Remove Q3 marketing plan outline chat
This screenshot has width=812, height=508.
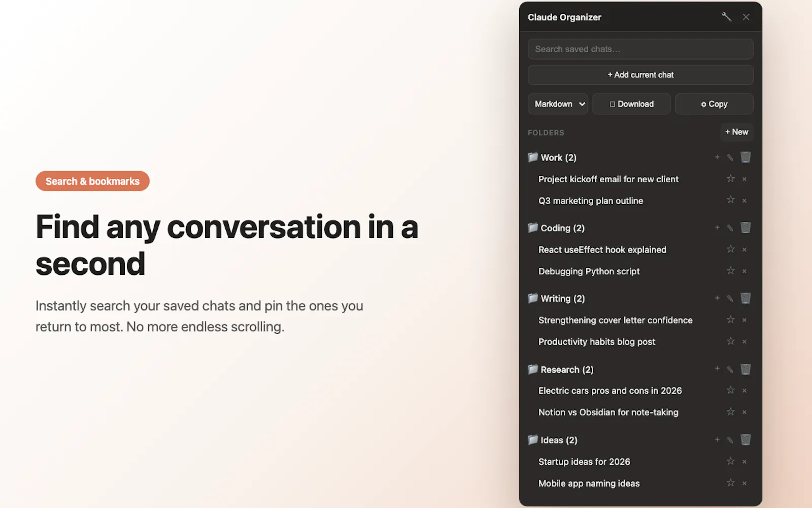click(745, 201)
